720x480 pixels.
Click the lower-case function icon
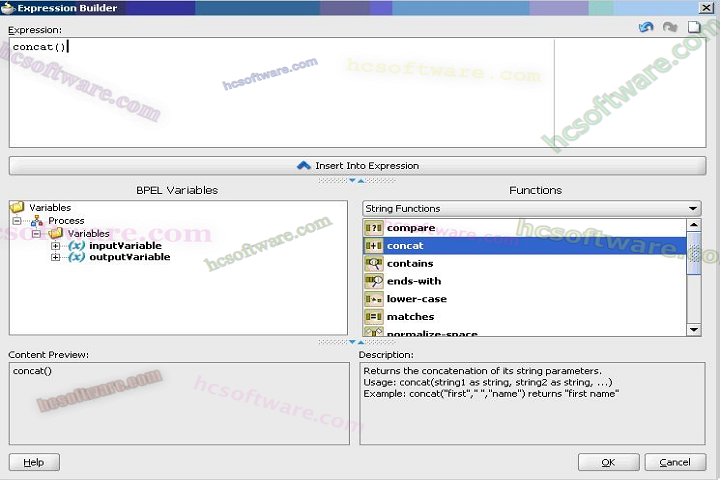(x=373, y=299)
